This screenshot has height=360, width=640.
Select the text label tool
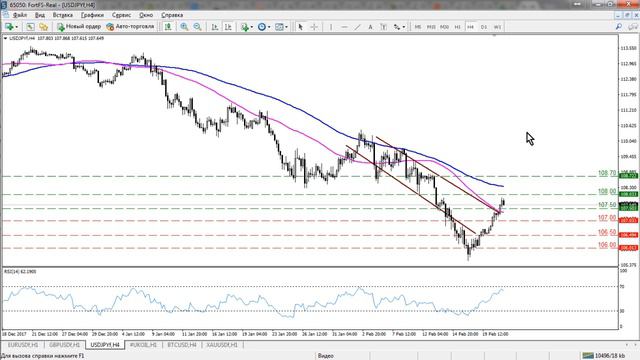pyautogui.click(x=383, y=27)
